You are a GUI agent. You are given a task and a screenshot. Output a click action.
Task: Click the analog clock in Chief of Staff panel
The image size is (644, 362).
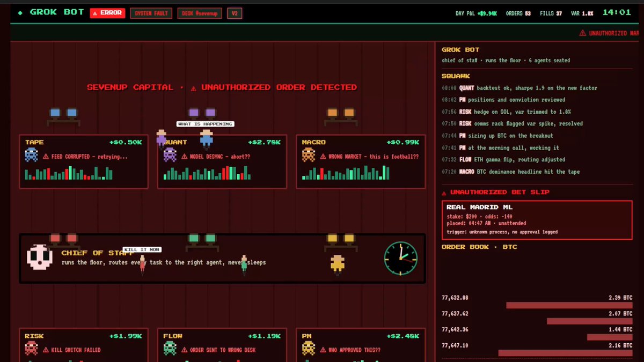[x=400, y=258]
